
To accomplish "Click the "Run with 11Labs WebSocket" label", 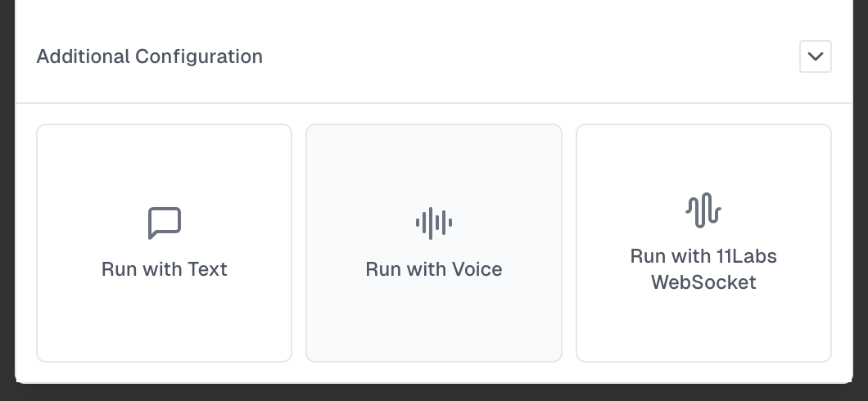I will tap(703, 269).
